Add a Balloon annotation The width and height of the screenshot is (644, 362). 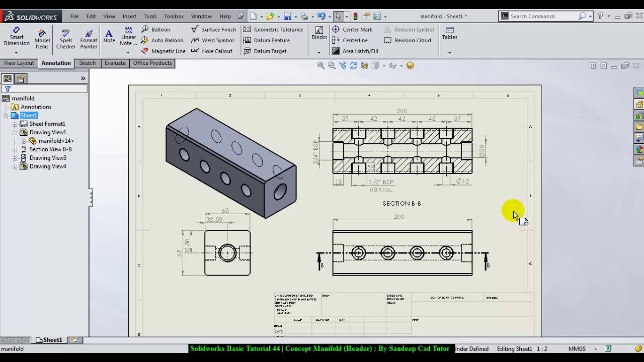[x=156, y=30]
